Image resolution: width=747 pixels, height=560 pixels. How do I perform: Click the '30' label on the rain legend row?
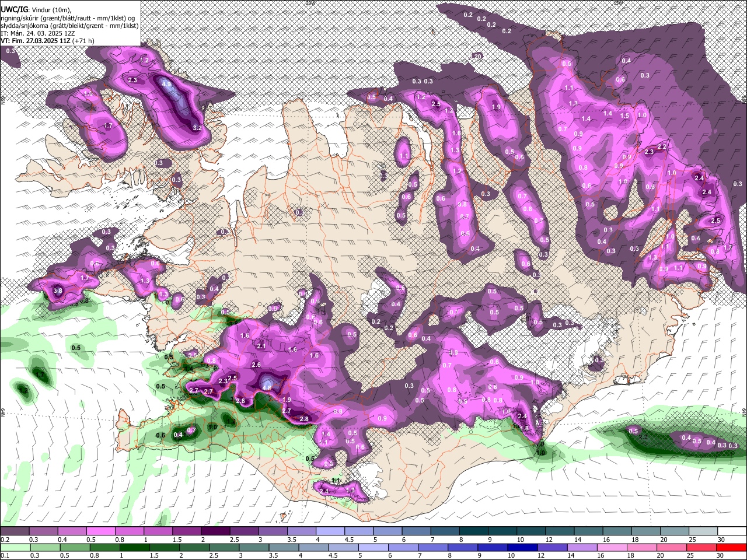(x=721, y=555)
